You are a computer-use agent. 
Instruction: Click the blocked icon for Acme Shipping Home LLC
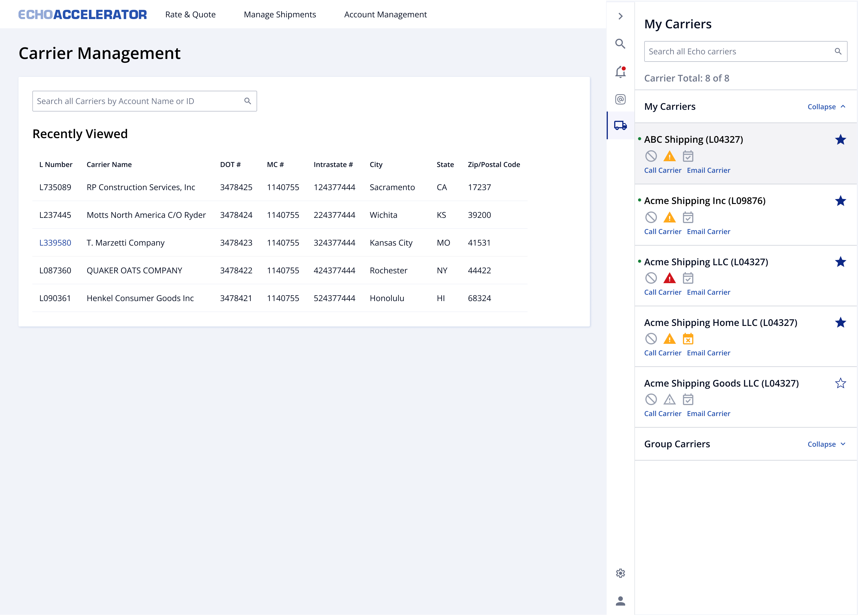[x=651, y=339]
